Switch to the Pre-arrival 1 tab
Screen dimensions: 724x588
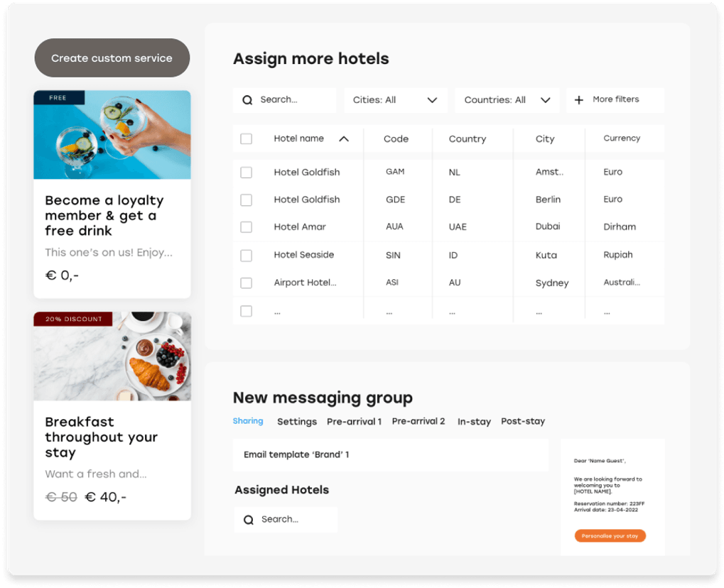click(x=354, y=421)
